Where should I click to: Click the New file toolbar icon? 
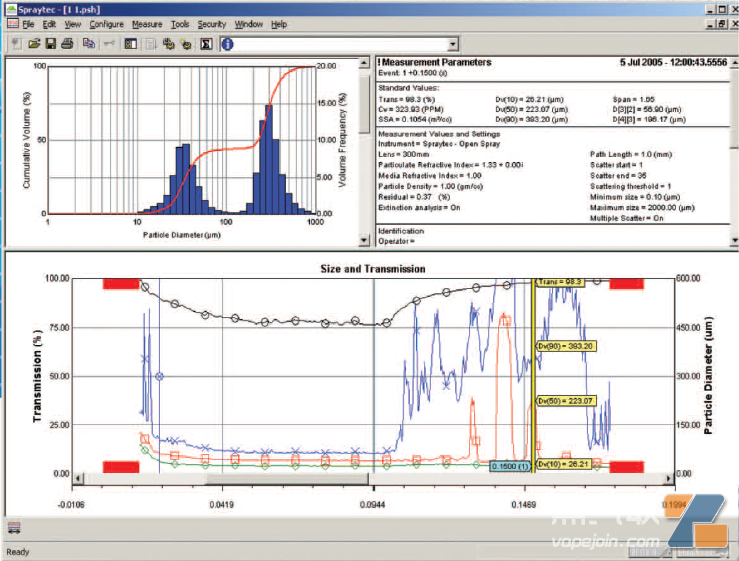click(15, 44)
